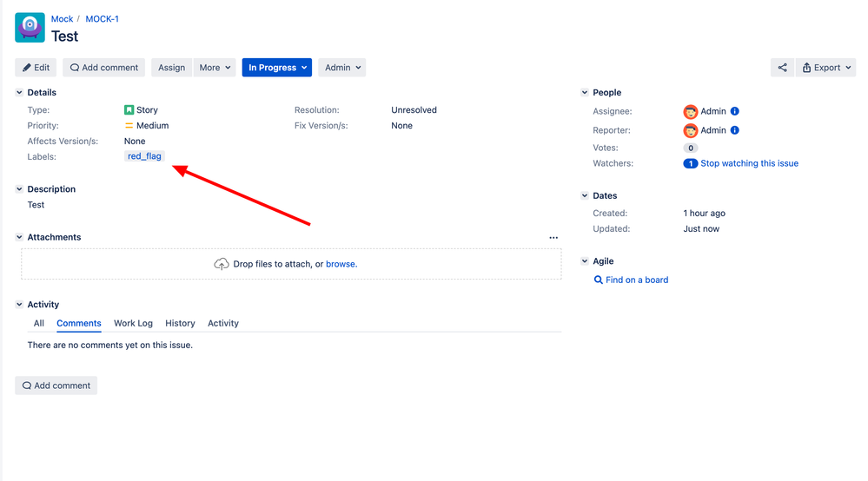Viewport: 868px width, 481px height.
Task: Click the Description text Test
Action: [x=36, y=205]
